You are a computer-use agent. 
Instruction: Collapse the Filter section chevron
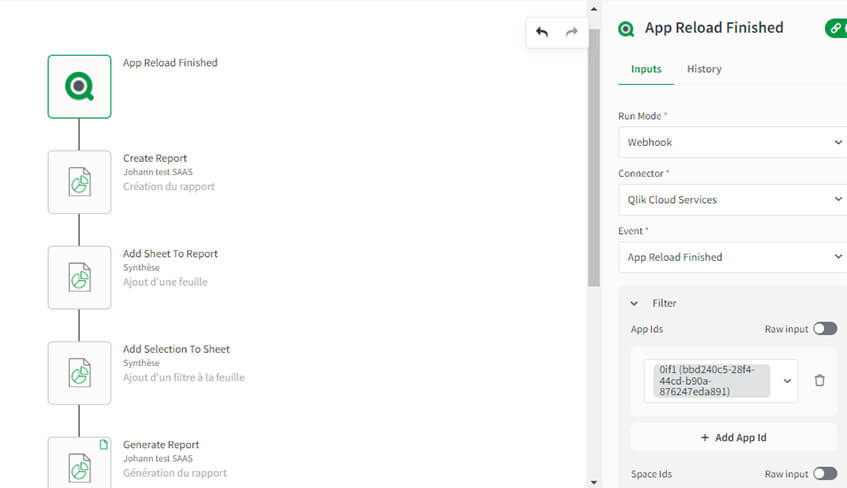click(634, 303)
